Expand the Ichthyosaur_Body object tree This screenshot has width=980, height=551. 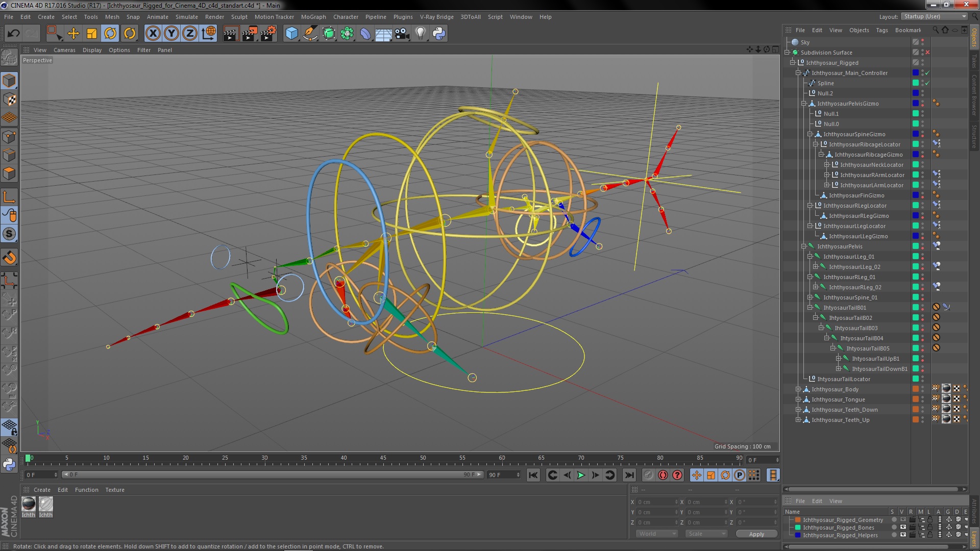coord(798,389)
